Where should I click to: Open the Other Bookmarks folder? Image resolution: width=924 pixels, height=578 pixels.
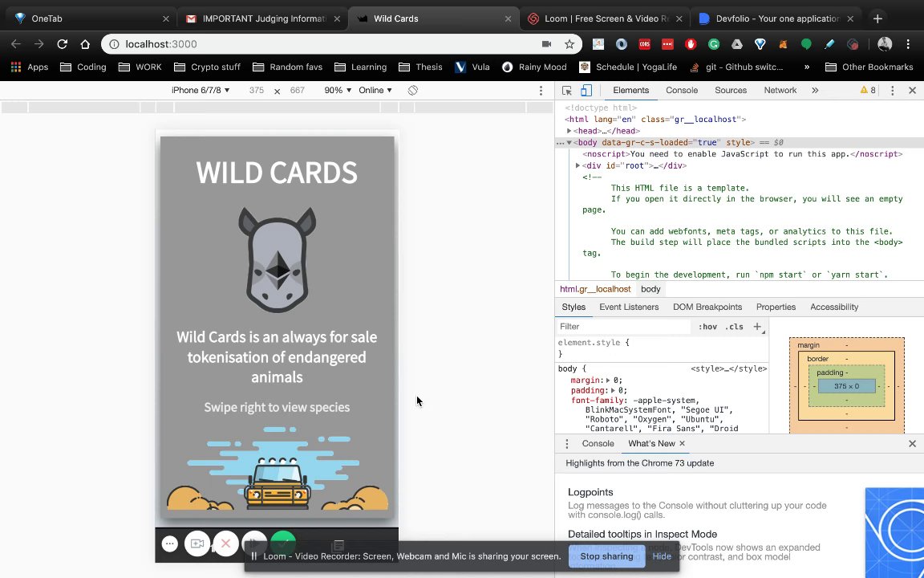pos(869,67)
